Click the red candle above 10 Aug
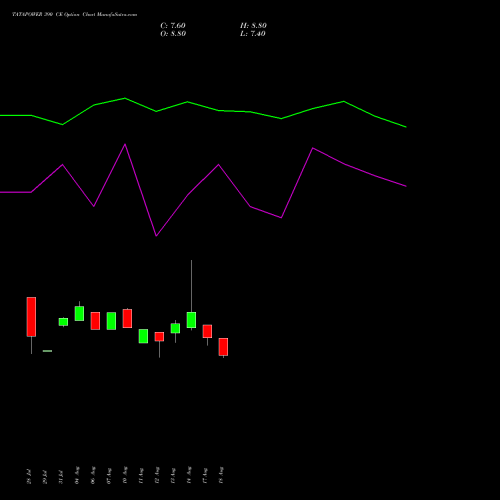This screenshot has height=500, width=500. coord(127,318)
